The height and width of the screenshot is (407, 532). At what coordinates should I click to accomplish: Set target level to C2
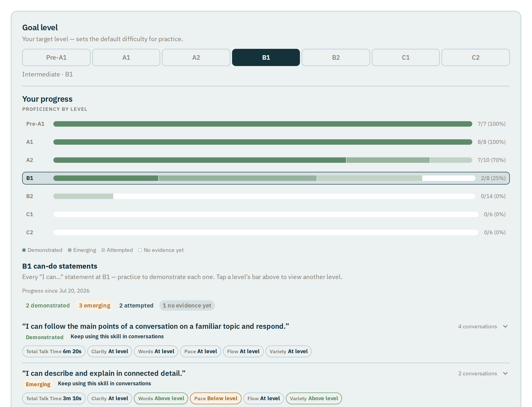point(475,57)
